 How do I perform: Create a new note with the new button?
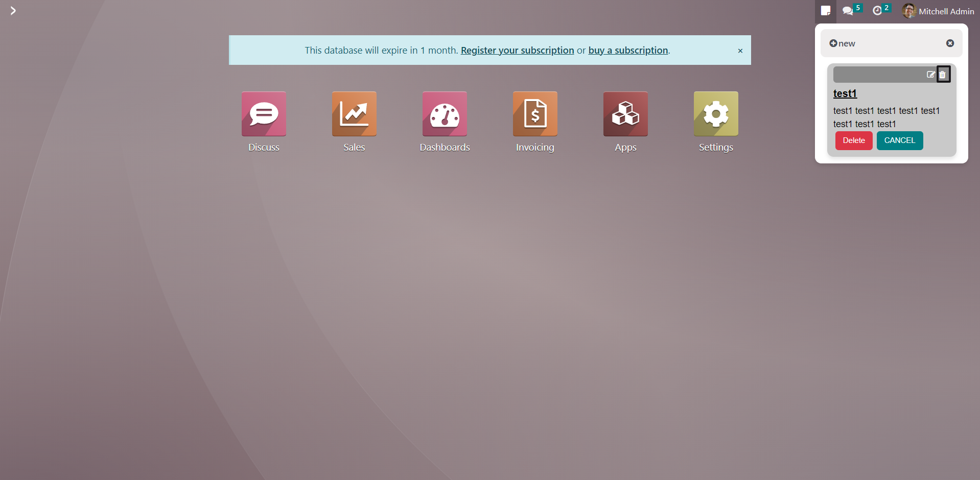pyautogui.click(x=842, y=43)
